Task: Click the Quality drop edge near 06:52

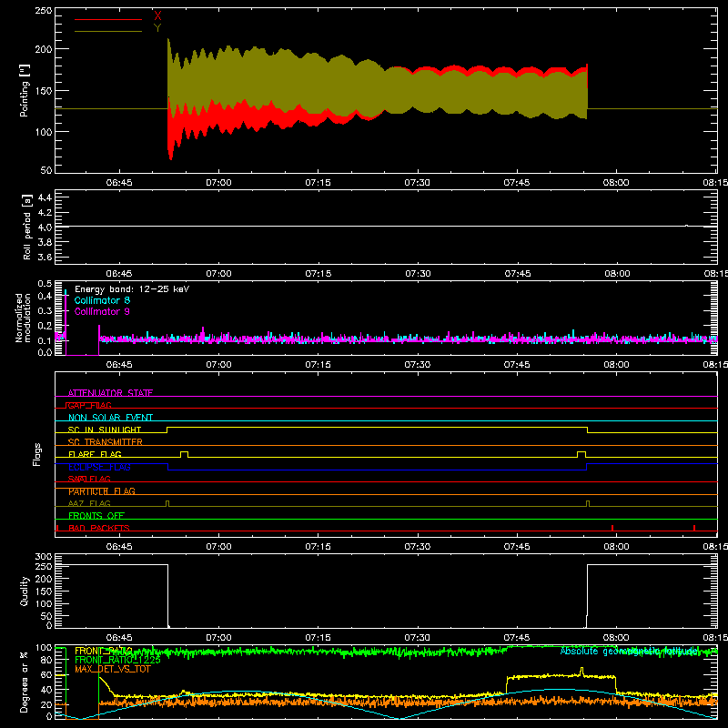Action: [x=167, y=596]
